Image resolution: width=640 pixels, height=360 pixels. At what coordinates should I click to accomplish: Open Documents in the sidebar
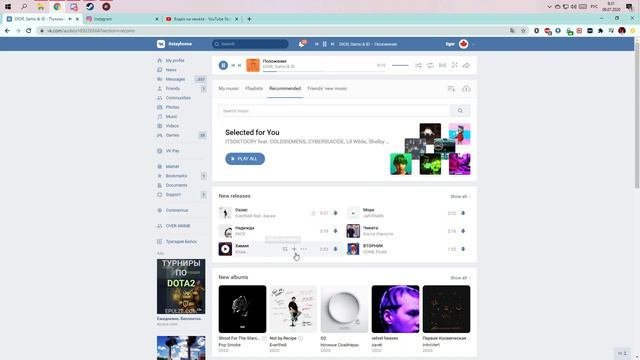[x=176, y=185]
